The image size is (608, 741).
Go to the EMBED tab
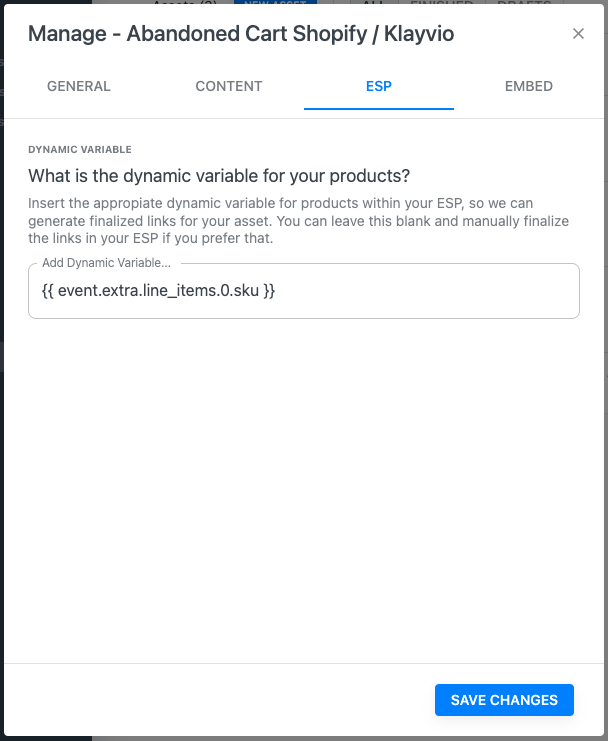tap(529, 86)
